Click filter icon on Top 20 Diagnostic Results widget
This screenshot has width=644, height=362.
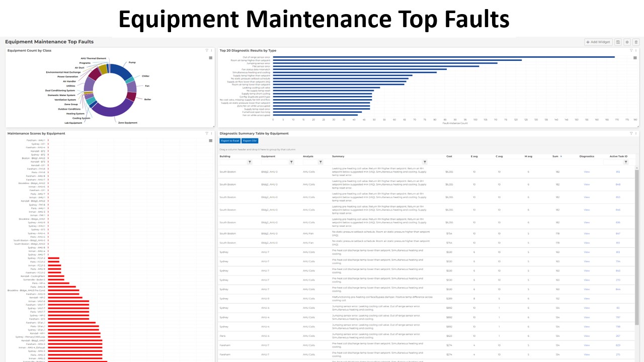click(x=631, y=50)
